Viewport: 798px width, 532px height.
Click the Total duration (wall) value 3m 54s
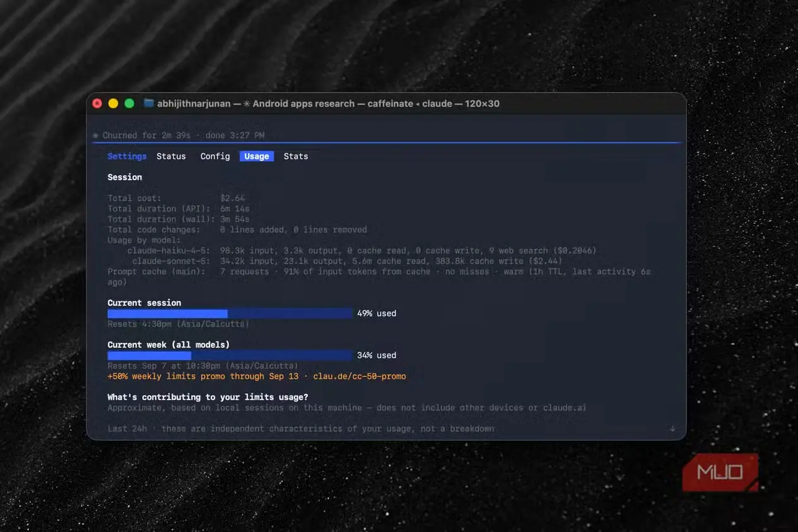coord(235,219)
